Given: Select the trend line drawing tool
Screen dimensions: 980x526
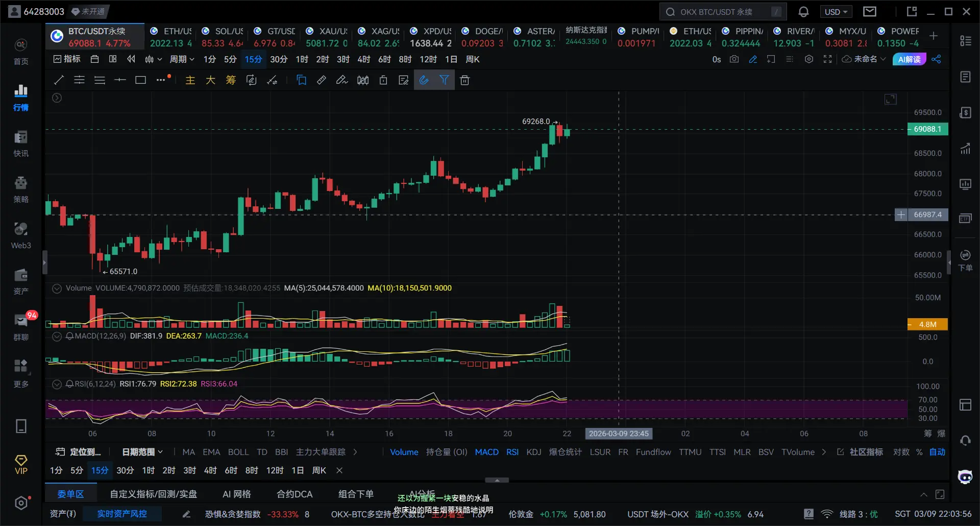Looking at the screenshot, I should [59, 80].
